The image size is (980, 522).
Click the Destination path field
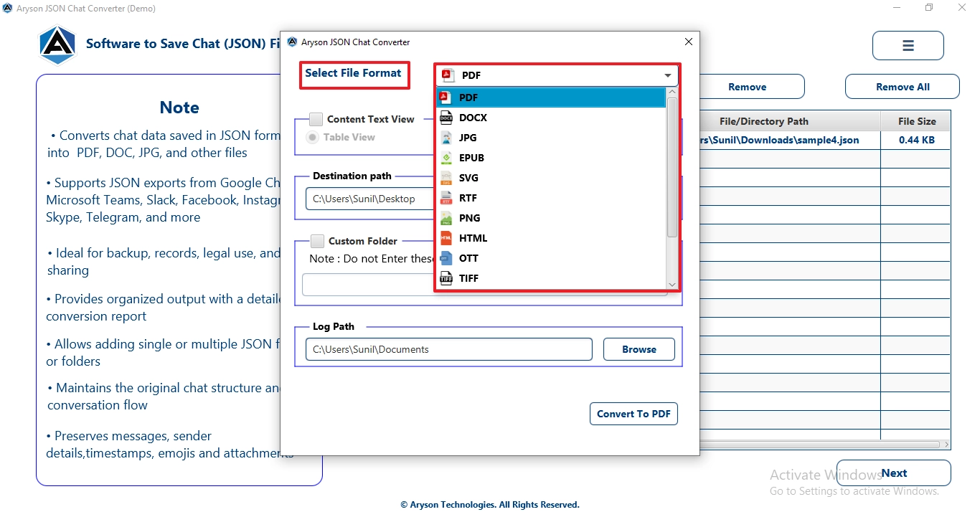(x=370, y=199)
